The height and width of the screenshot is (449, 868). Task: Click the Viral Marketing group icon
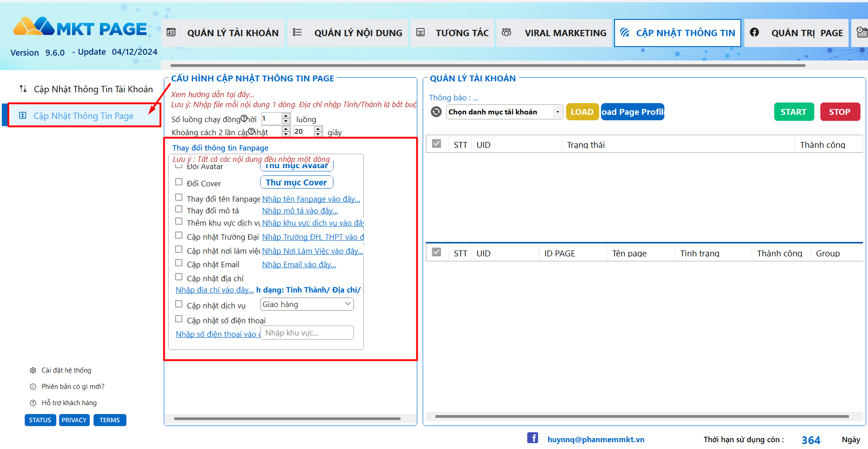506,32
